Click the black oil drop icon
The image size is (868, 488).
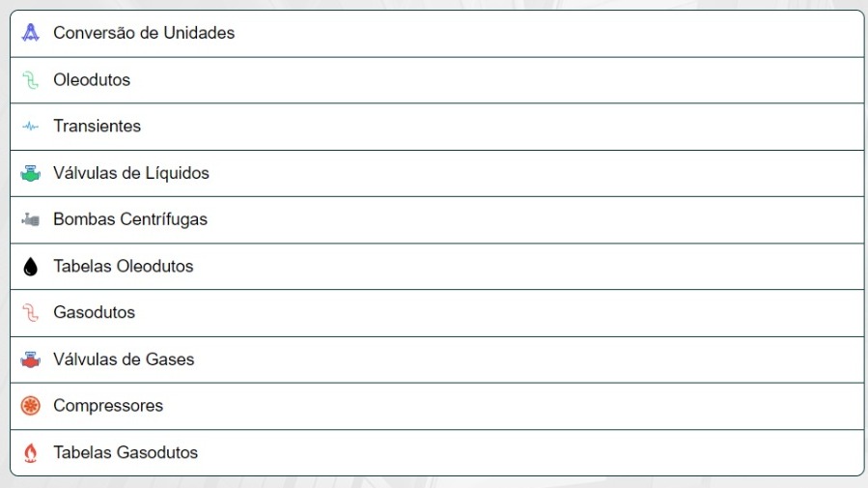click(31, 267)
